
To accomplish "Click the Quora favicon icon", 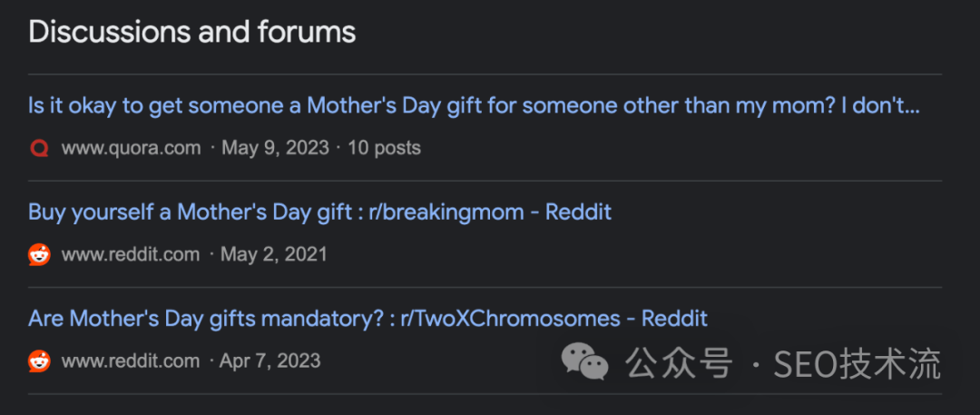I will coord(39,148).
